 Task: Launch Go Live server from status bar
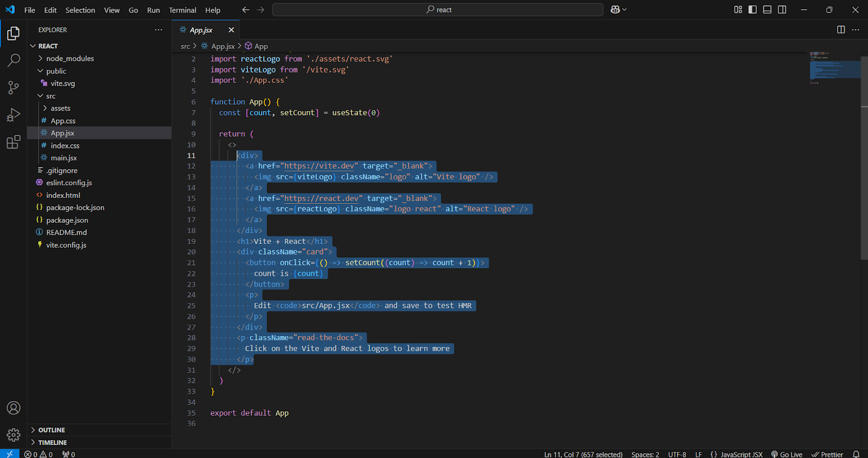(x=787, y=454)
